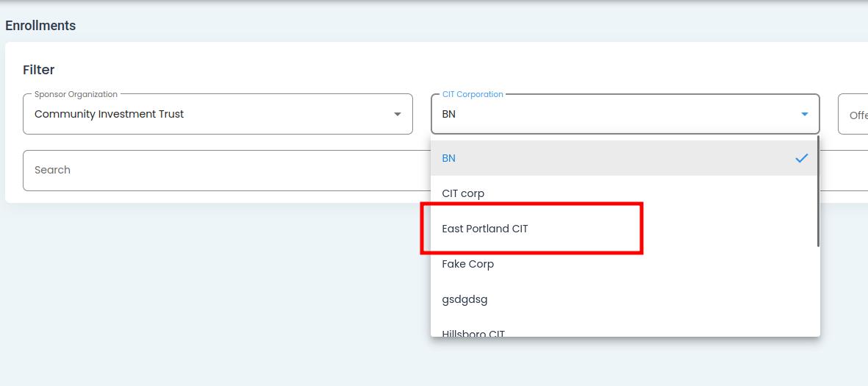Focus the Search input field
This screenshot has height=386, width=868.
click(x=220, y=170)
